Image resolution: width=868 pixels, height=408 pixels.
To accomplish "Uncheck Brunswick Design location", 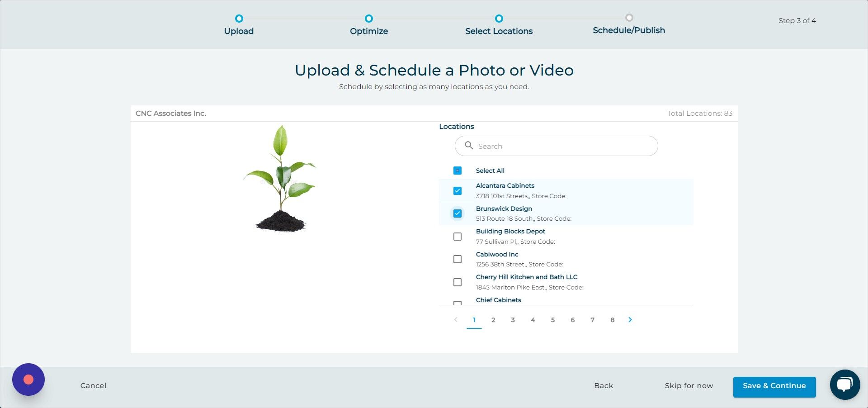I will click(x=458, y=213).
